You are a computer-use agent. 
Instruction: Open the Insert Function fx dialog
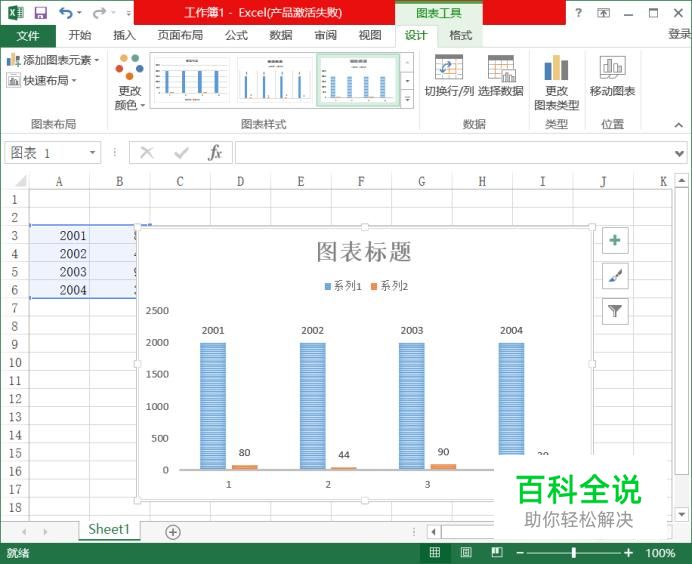pyautogui.click(x=214, y=153)
